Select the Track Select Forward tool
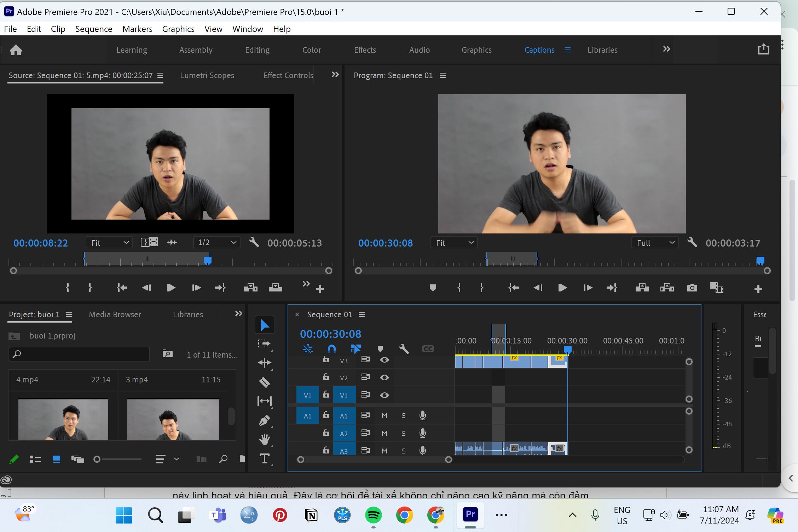The width and height of the screenshot is (798, 532). 264,343
